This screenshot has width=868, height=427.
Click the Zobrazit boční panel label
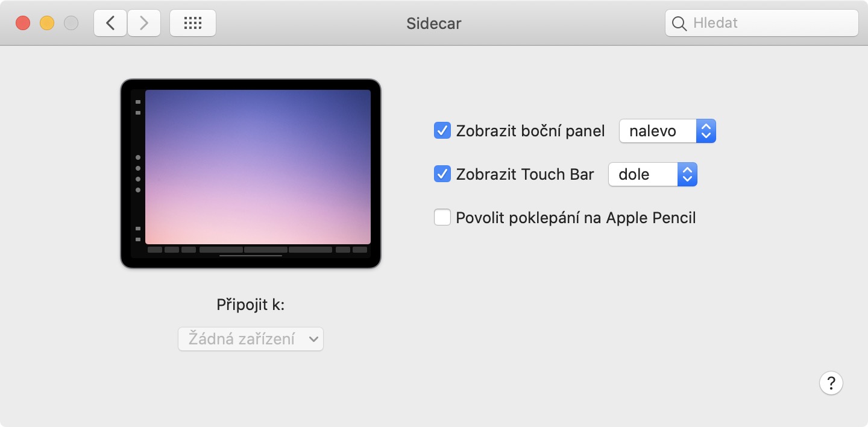[530, 131]
